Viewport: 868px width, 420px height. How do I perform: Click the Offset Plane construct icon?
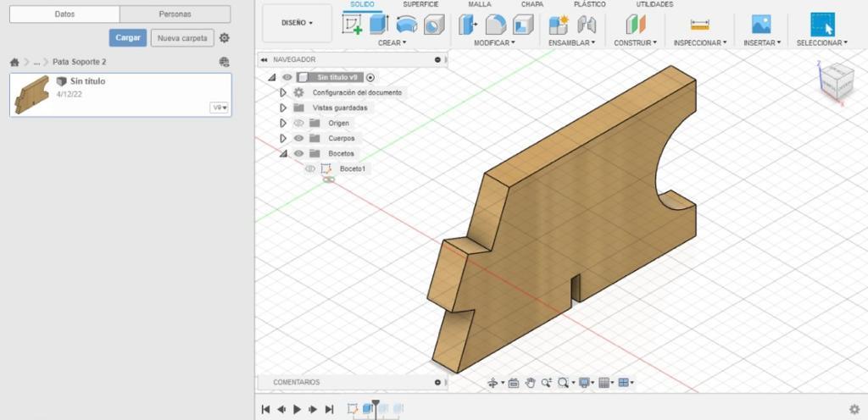coord(636,25)
